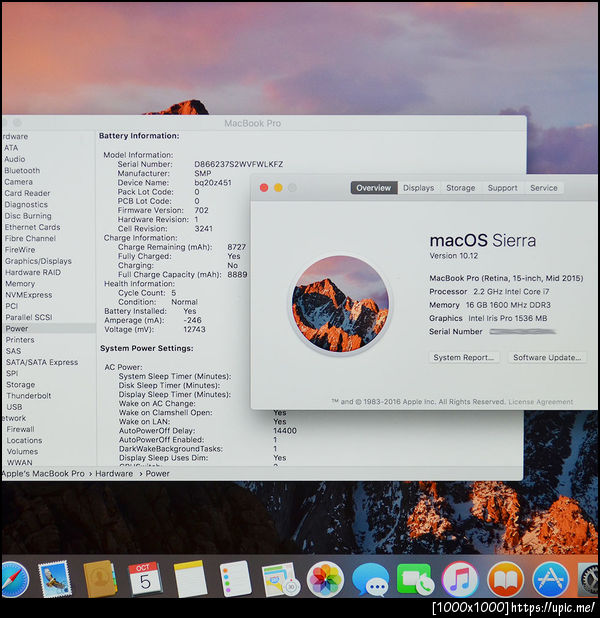Click Apple's MacBook Pro in path bar

[x=43, y=474]
